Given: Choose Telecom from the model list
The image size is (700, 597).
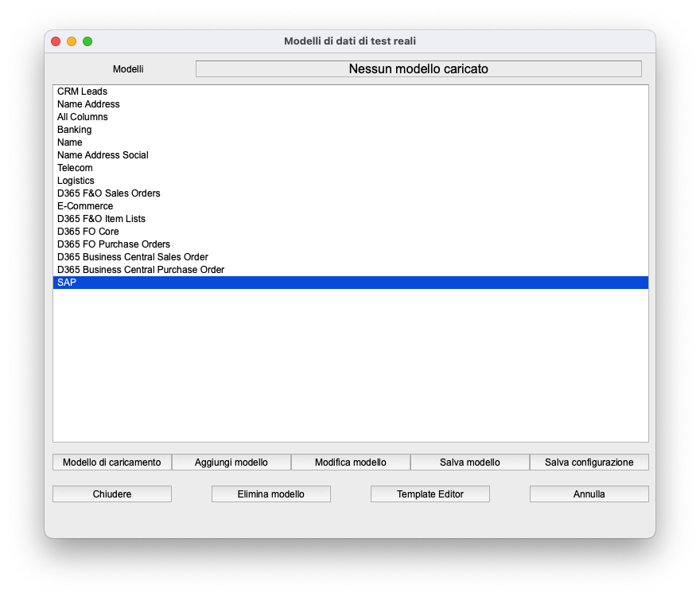Looking at the screenshot, I should click(76, 168).
